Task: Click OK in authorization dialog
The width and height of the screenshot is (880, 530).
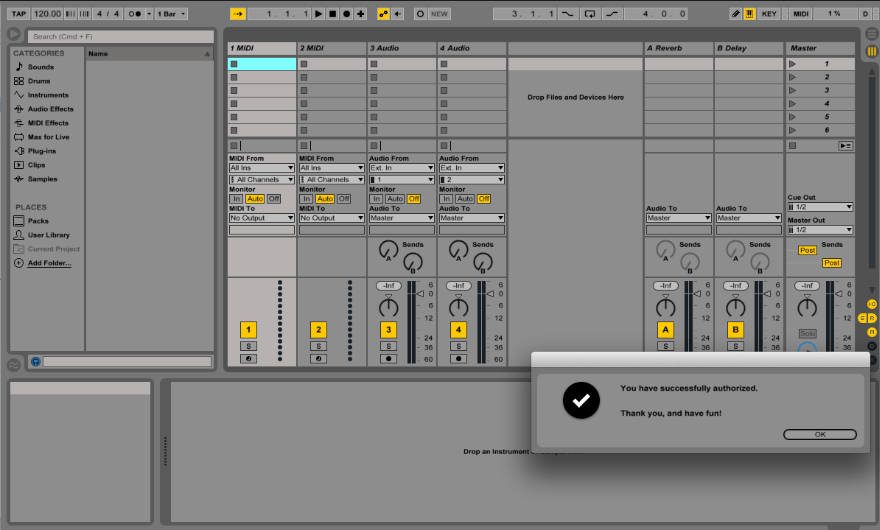Action: 820,434
